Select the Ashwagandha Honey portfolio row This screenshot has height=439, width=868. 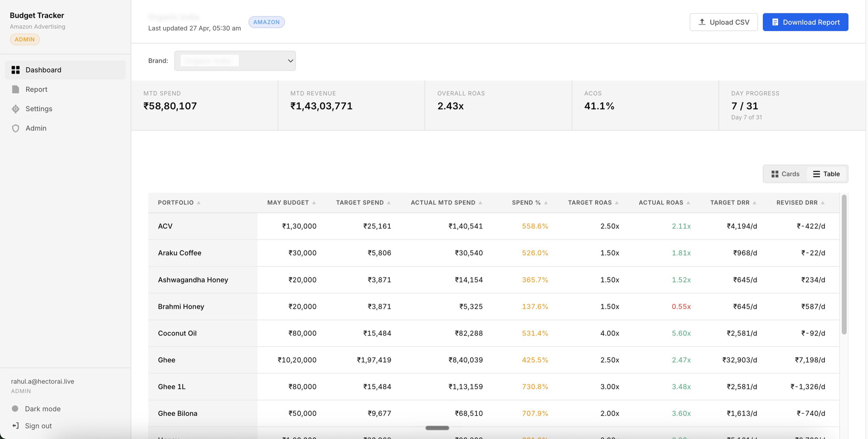click(494, 280)
